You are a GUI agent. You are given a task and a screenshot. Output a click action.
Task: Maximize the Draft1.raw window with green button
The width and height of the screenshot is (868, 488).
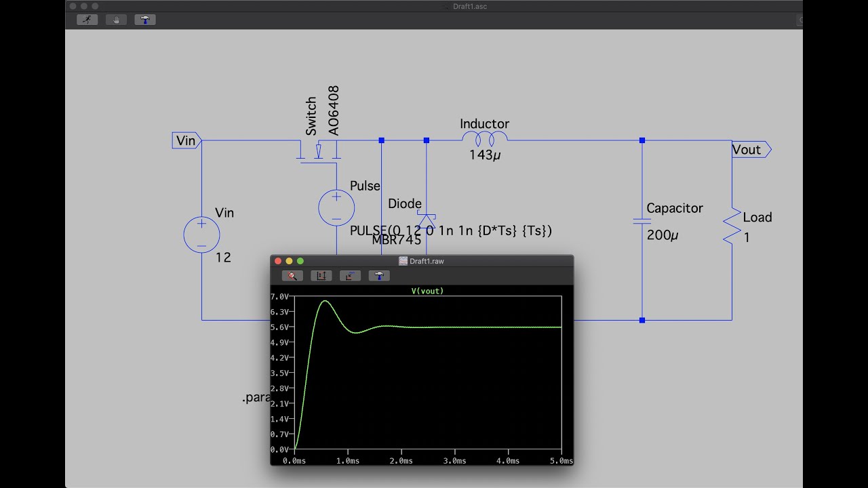point(300,261)
